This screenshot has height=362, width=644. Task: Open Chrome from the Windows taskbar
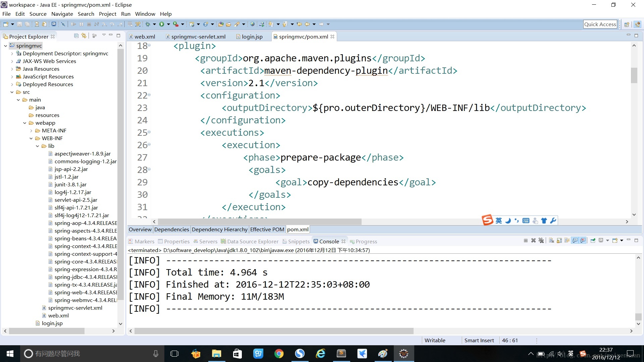click(x=279, y=354)
